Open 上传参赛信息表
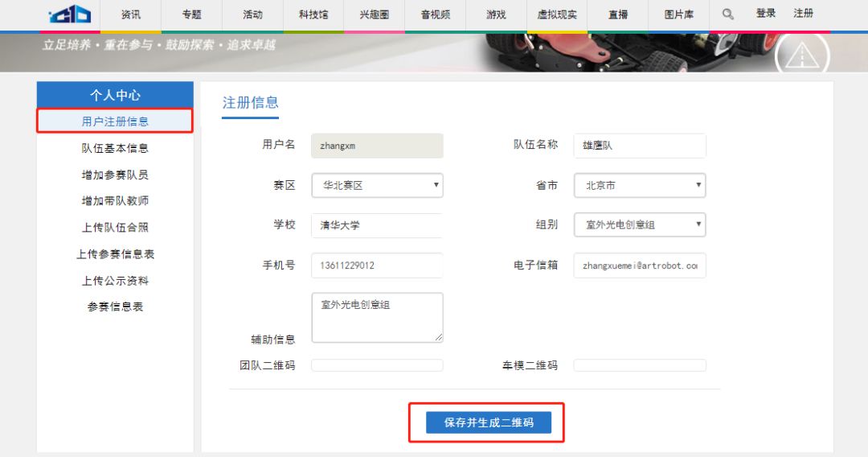Image resolution: width=868 pixels, height=457 pixels. coord(115,253)
